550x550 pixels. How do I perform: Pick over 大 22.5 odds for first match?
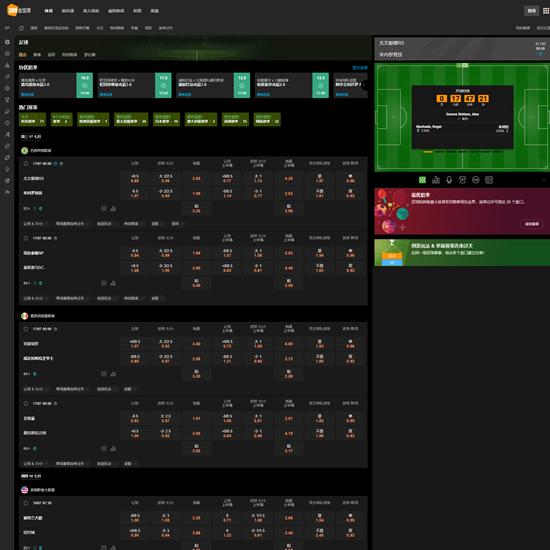pyautogui.click(x=166, y=178)
